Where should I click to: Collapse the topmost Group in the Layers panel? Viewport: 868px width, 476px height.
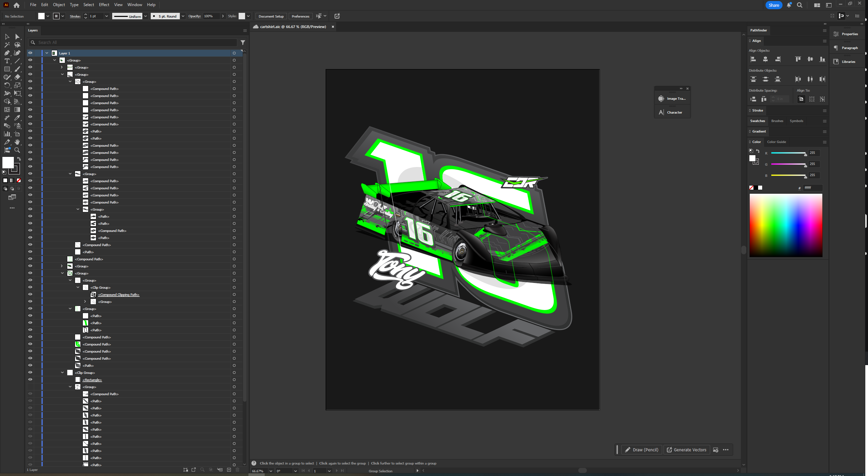pyautogui.click(x=55, y=60)
